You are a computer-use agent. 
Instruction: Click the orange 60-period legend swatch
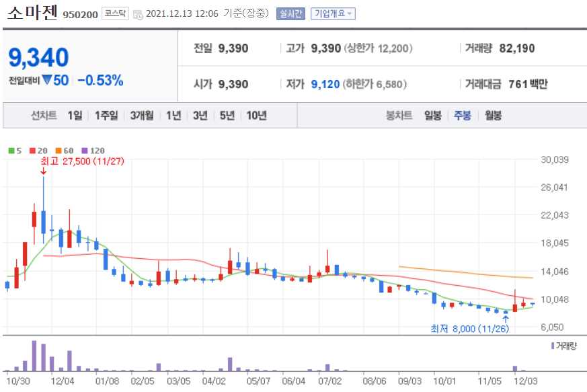coord(58,149)
